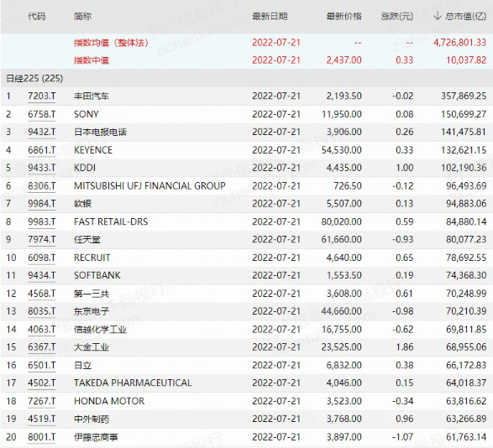Open stock code 4502.T link
This screenshot has width=493, height=448.
(x=41, y=383)
